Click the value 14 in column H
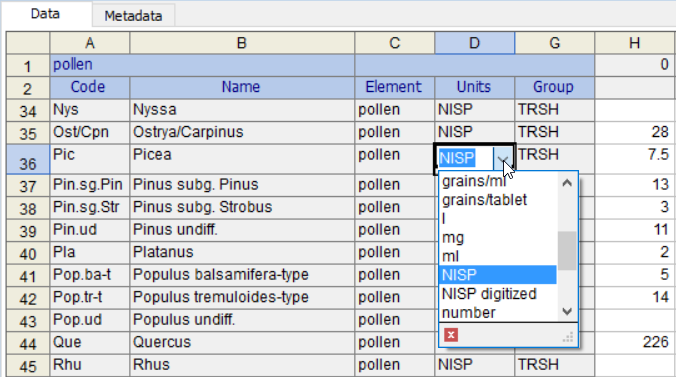Screen dimensions: 676x377 point(635,298)
